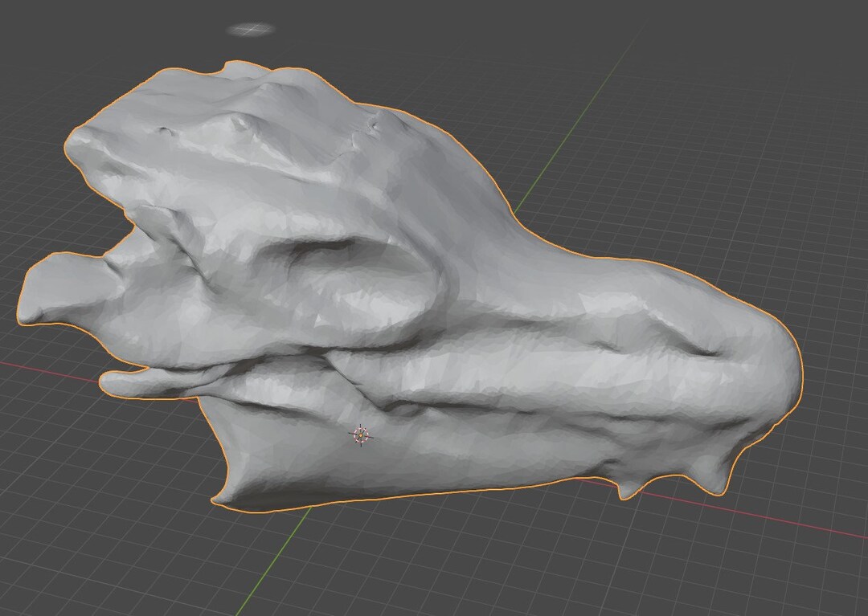Select the nostril indentation on the snout
This screenshot has height=616, width=868.
click(707, 353)
